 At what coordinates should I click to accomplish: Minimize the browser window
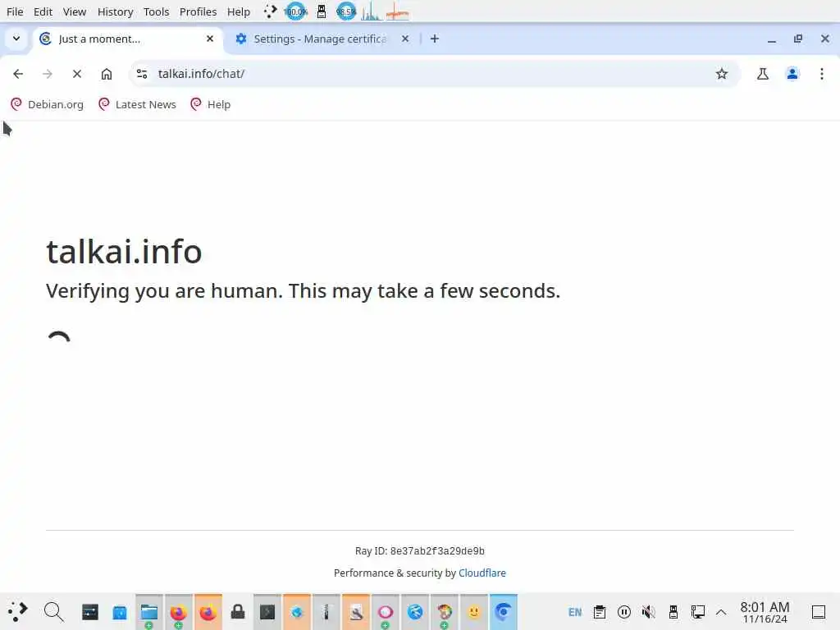771,39
